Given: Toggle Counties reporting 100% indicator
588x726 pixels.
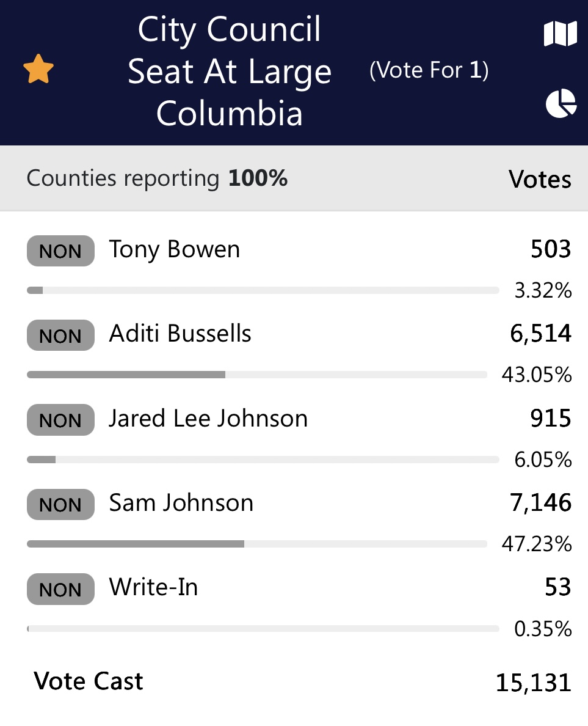Looking at the screenshot, I should pos(156,178).
